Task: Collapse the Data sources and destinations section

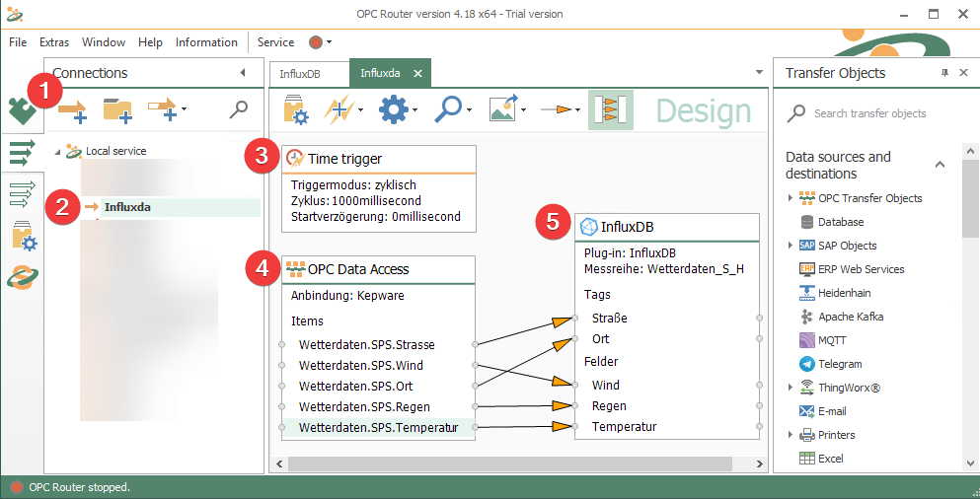Action: click(x=940, y=165)
